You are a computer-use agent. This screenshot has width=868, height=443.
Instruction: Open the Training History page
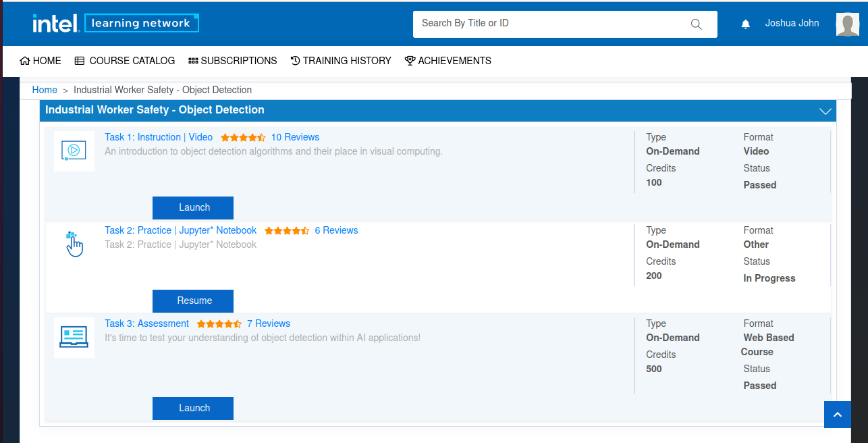coord(341,61)
